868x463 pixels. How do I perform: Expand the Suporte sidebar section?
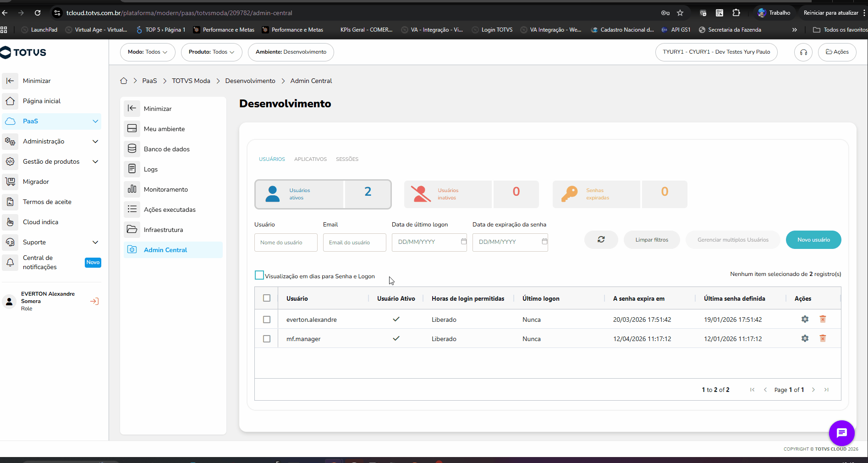coord(95,242)
